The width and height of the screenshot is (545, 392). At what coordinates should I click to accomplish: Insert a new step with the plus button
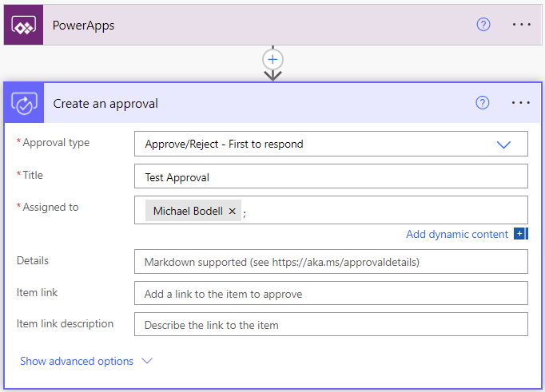[272, 60]
